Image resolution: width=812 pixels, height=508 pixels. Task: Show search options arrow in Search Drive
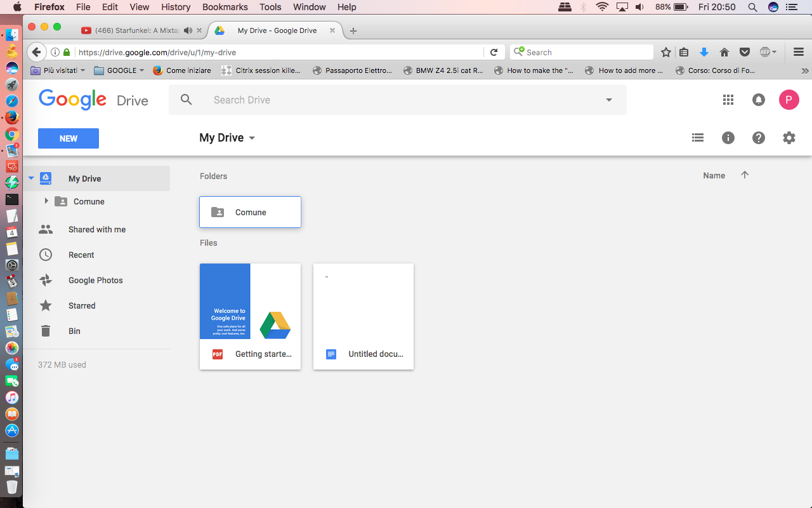pyautogui.click(x=609, y=100)
